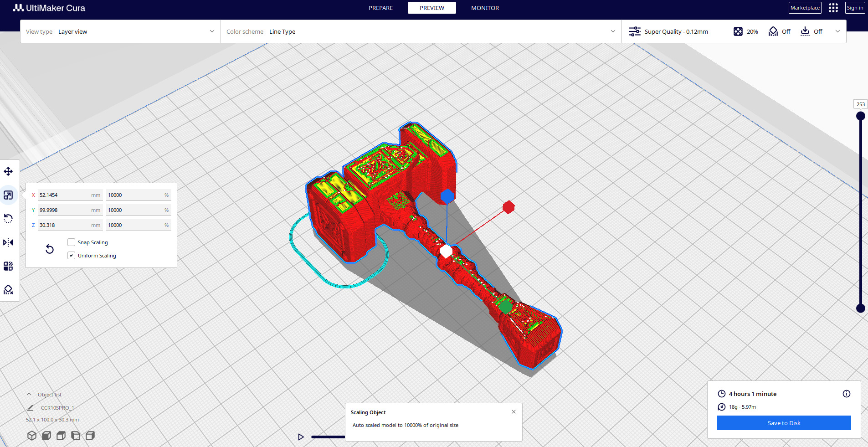Open the View type dropdown
This screenshot has width=868, height=447.
click(120, 31)
